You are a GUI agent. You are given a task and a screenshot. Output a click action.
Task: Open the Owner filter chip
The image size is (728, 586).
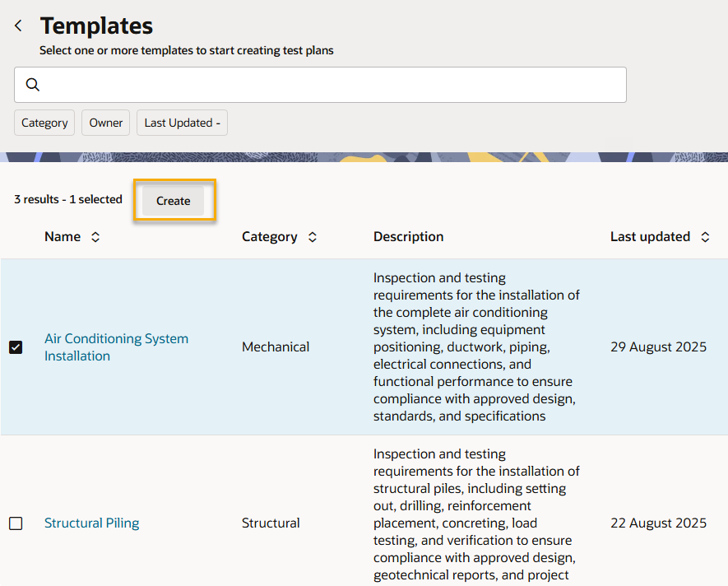pos(106,123)
